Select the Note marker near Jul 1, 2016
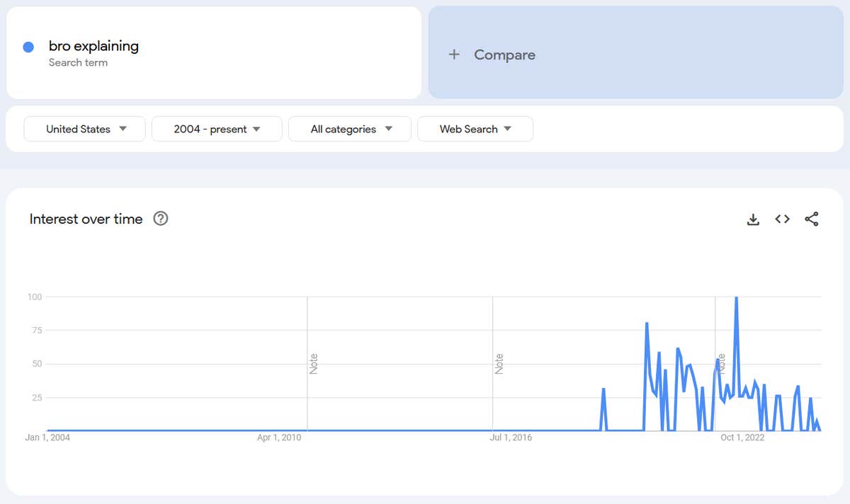850x504 pixels. coord(499,364)
